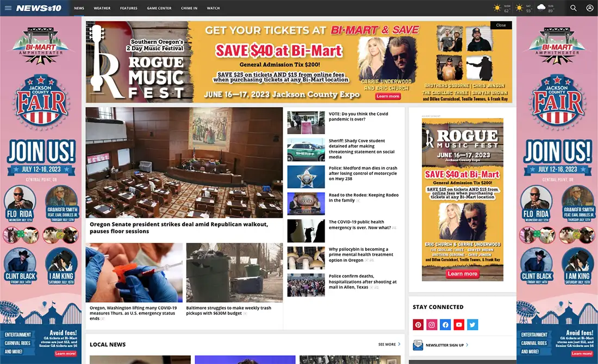
Task: Open the Facebook social icon
Action: coord(445,325)
